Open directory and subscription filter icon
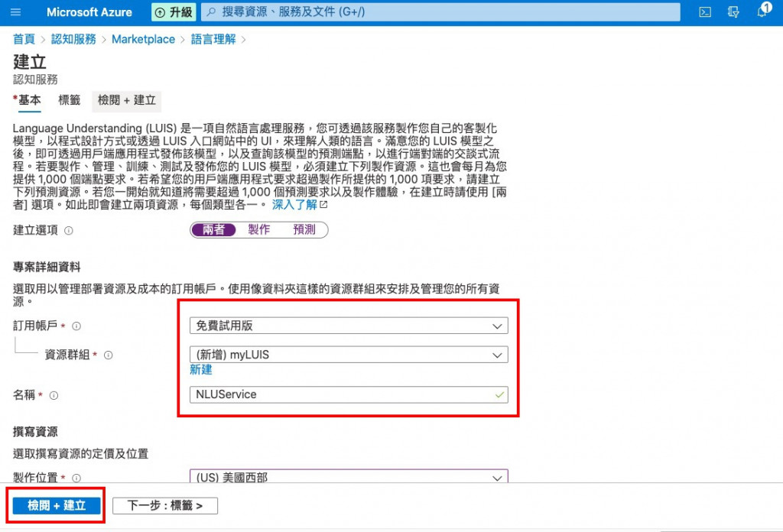 (733, 12)
